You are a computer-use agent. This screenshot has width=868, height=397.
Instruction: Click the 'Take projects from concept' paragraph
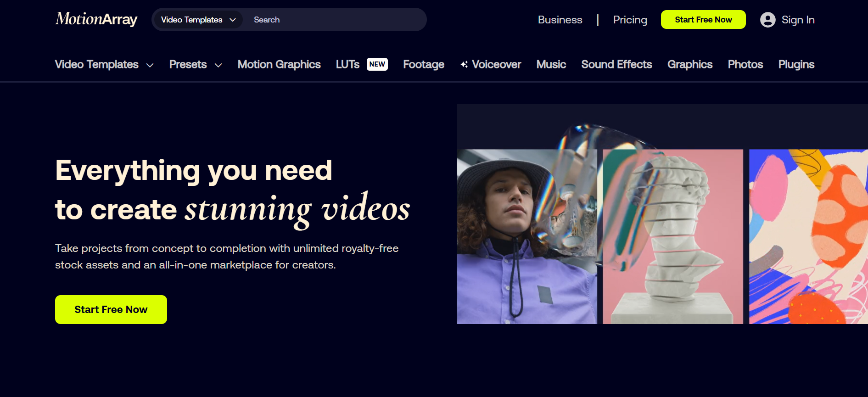[x=227, y=257]
